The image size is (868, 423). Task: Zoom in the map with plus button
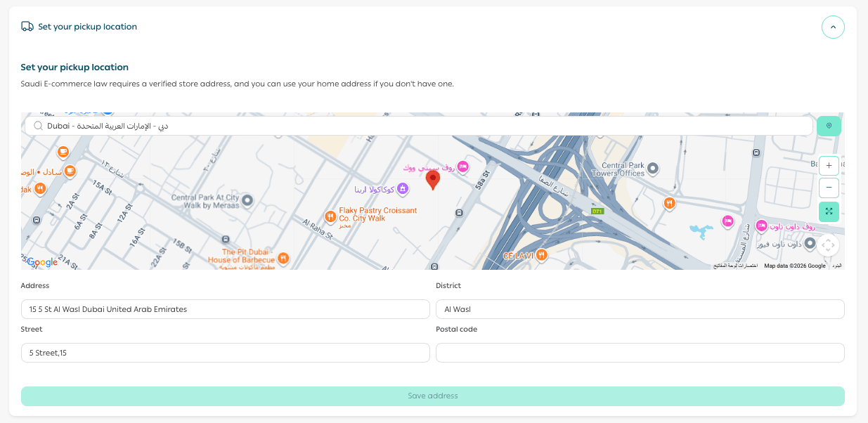[x=829, y=166]
